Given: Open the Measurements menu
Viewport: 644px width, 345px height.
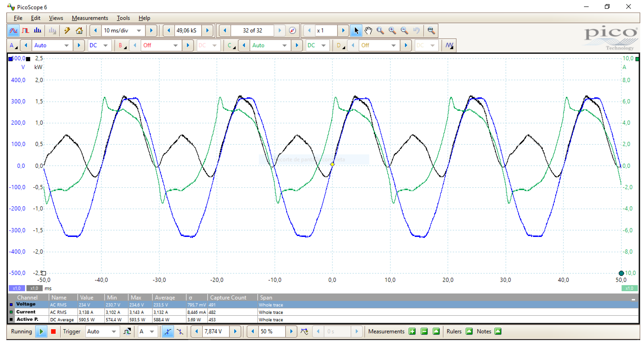Looking at the screenshot, I should coord(90,18).
